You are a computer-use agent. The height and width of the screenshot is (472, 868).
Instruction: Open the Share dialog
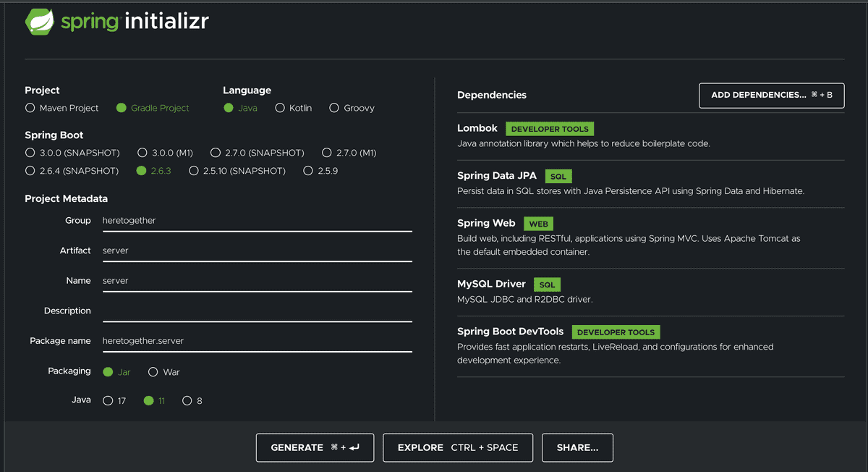coord(577,447)
